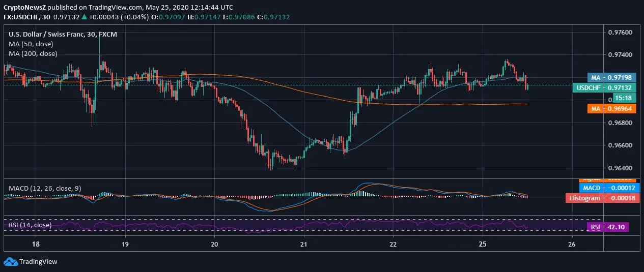This screenshot has height=272, width=644.
Task: Toggle the MA (50, close) indicator legend
Action: click(x=31, y=44)
